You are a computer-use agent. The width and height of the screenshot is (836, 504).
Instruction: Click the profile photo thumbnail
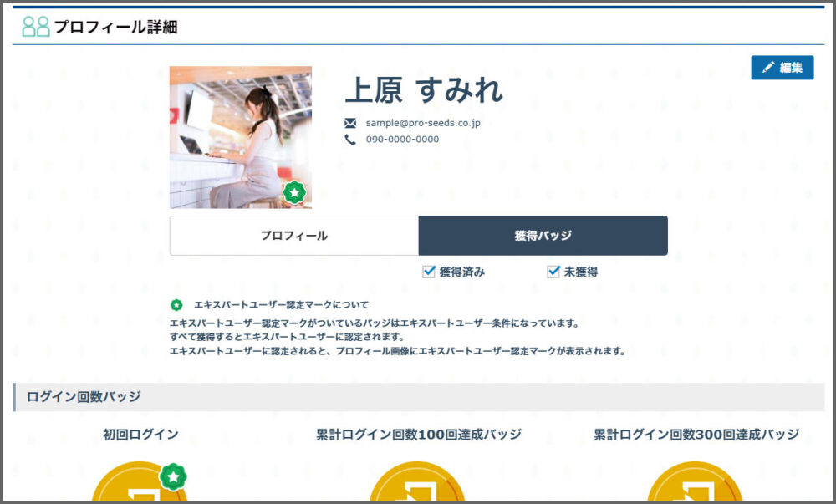[x=240, y=137]
